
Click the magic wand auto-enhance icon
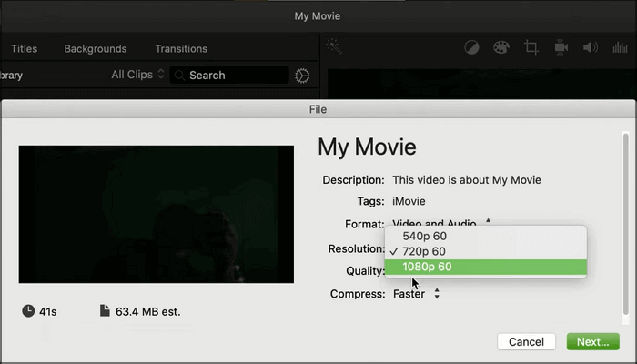pos(334,46)
